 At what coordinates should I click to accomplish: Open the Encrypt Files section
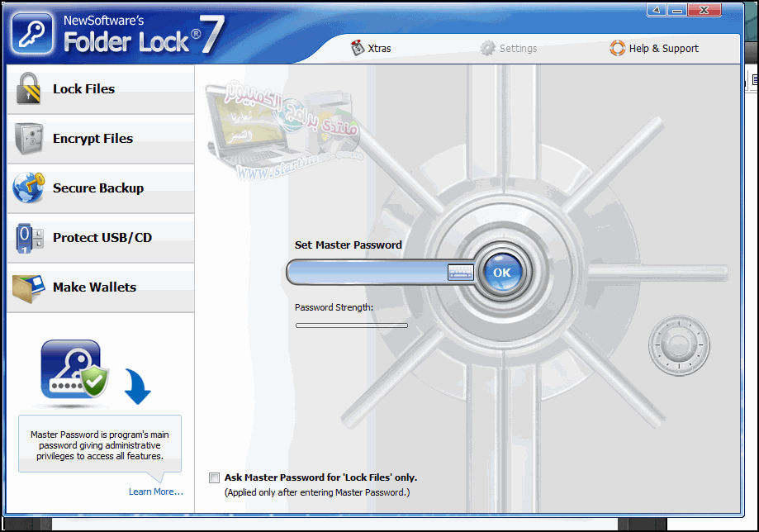[x=101, y=139]
